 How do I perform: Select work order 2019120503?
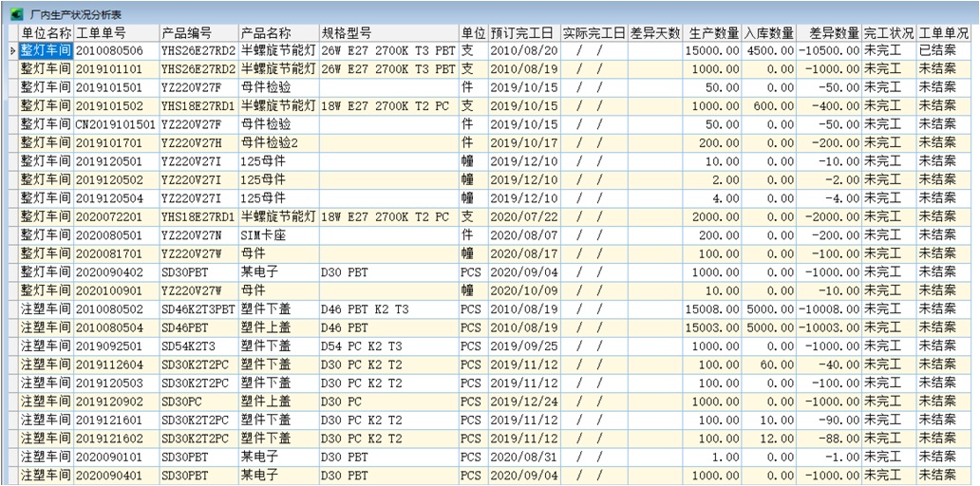point(117,383)
